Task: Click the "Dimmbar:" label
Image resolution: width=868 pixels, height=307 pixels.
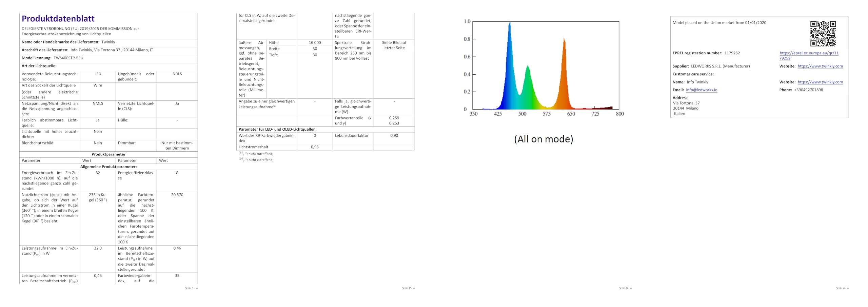Action: tap(127, 143)
